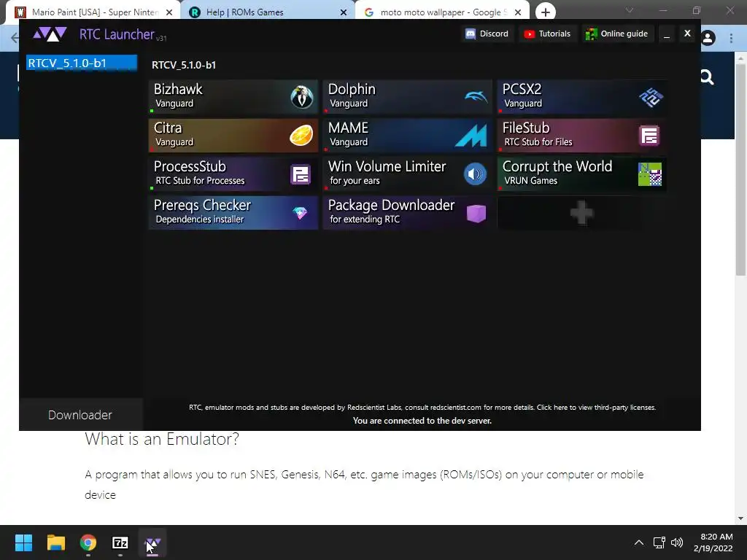This screenshot has width=747, height=560.
Task: Select the Citra title text
Action: (x=168, y=128)
